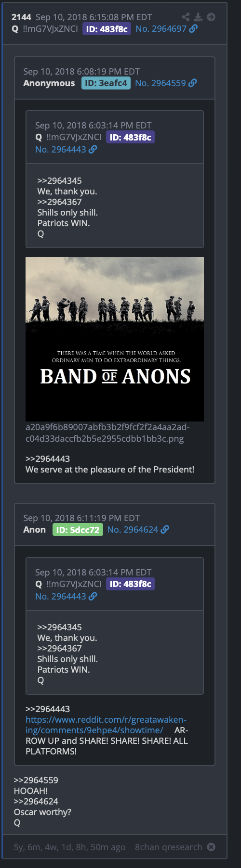Open post number link No. 2964697

161,29
